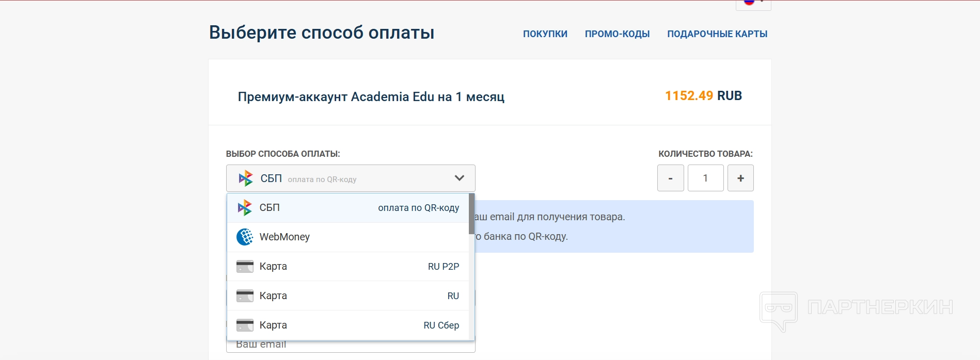Open ПОДАРОЧНЫЕ КАРТЫ link
This screenshot has width=980, height=360.
pyautogui.click(x=717, y=34)
